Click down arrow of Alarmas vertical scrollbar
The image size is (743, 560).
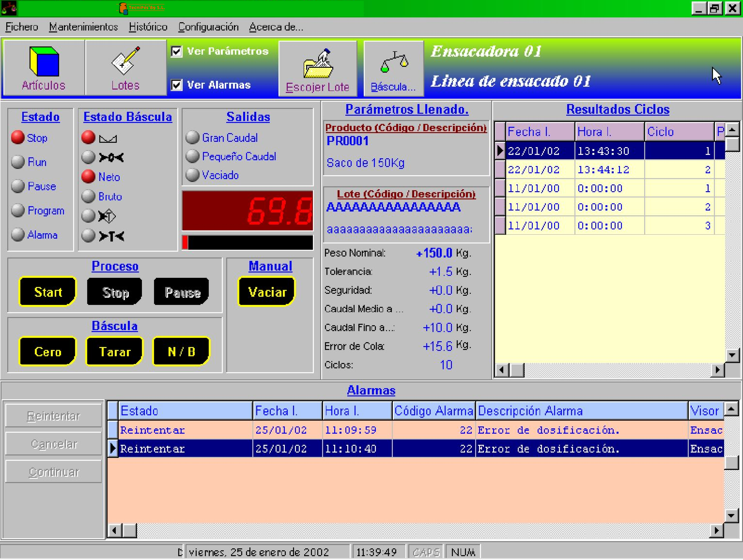point(731,515)
